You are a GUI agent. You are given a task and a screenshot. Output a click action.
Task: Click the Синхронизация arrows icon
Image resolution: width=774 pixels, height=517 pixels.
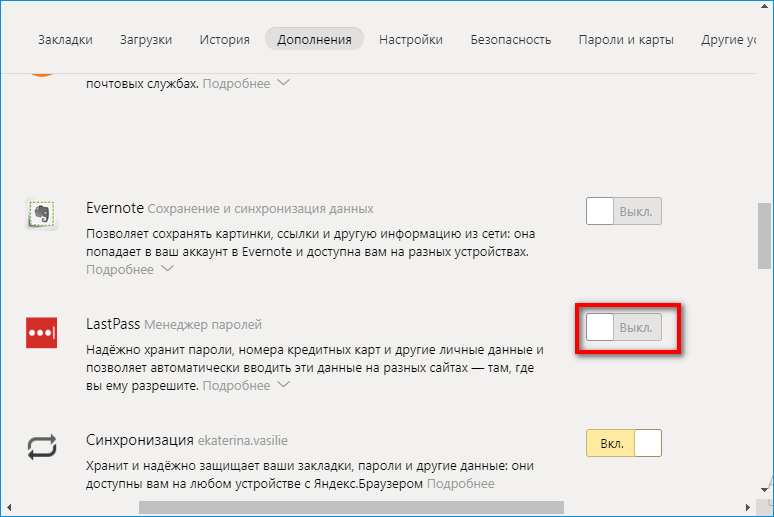[42, 447]
